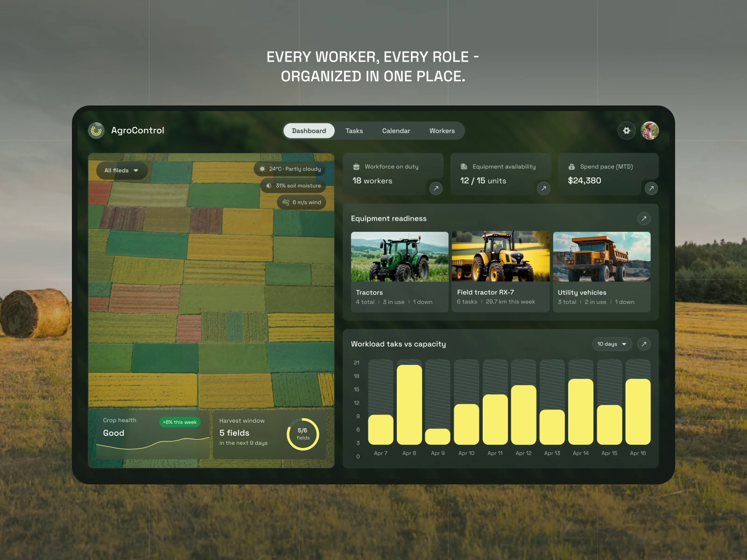
Task: Toggle the Tasks navigation item
Action: pos(354,131)
